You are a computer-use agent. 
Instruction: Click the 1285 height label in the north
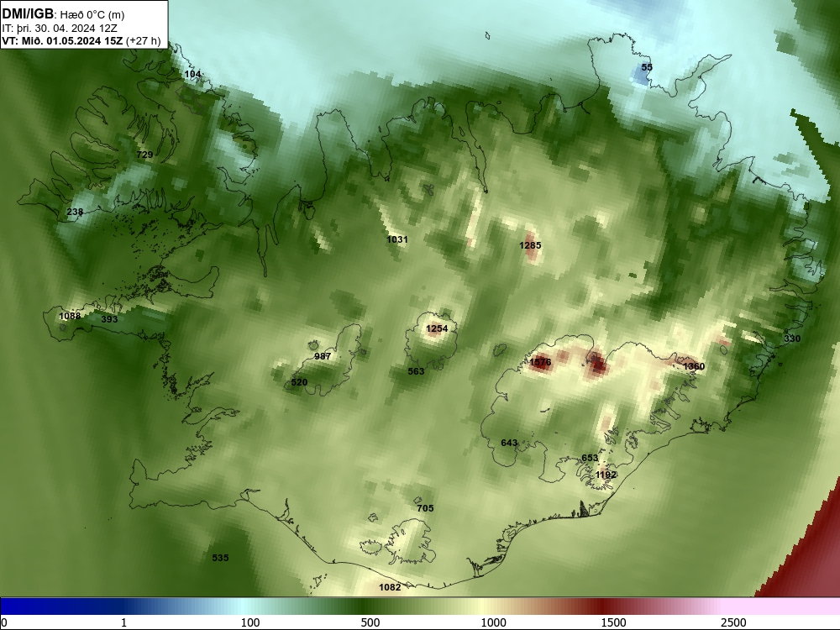pyautogui.click(x=530, y=245)
